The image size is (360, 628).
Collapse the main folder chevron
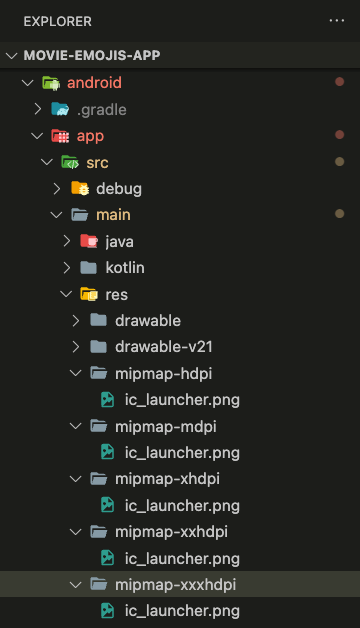56,215
